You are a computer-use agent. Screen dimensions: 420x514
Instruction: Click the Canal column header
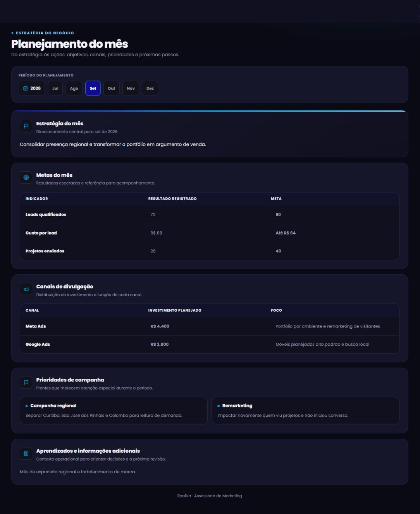(x=32, y=310)
